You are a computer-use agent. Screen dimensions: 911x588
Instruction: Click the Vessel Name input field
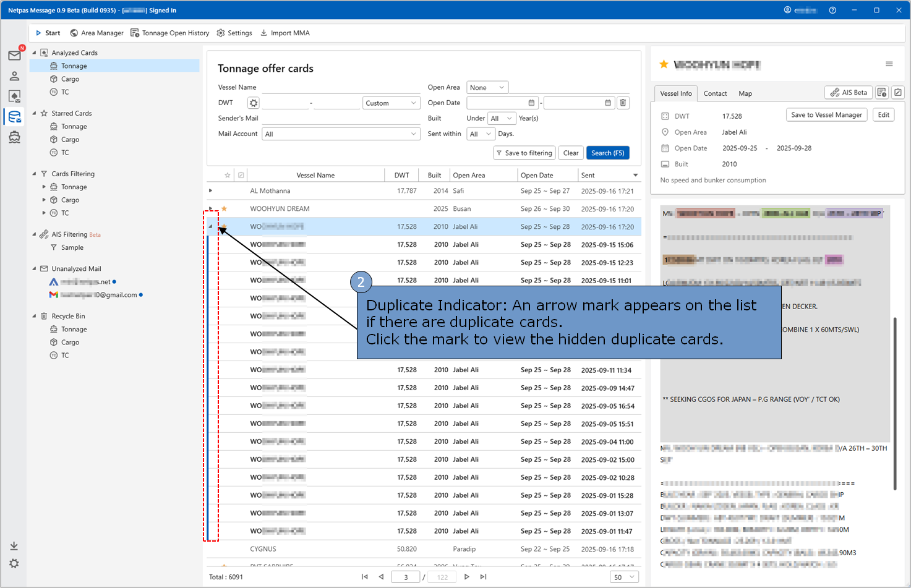pos(340,88)
